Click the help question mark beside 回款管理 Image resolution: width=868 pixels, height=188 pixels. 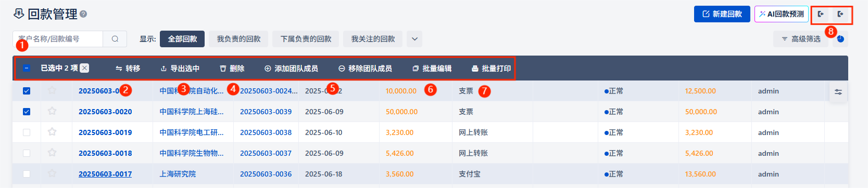[x=83, y=15]
